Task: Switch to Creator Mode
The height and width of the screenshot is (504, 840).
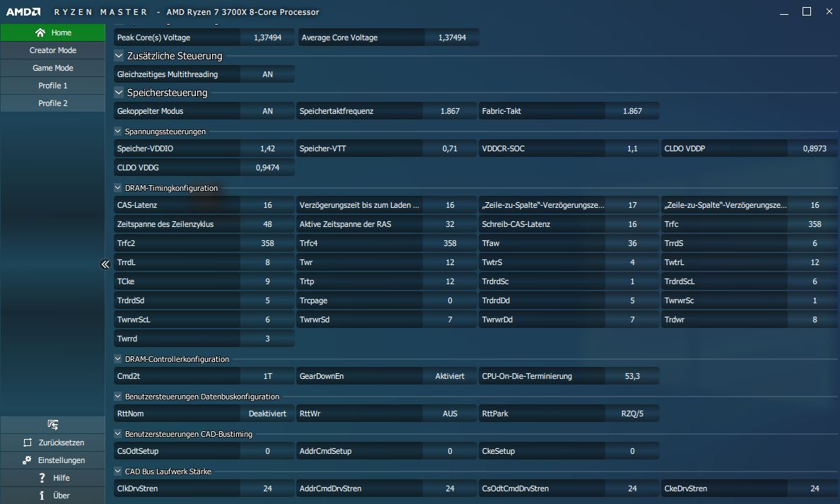Action: 52,50
